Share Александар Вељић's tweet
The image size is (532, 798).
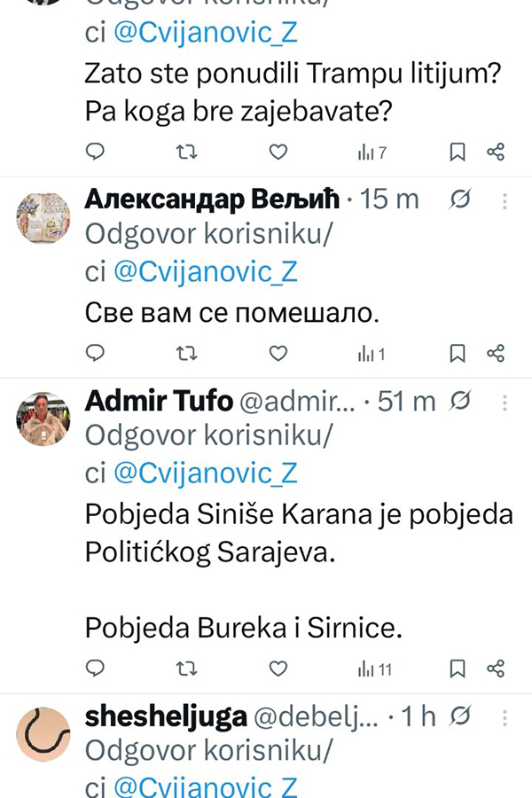497,354
